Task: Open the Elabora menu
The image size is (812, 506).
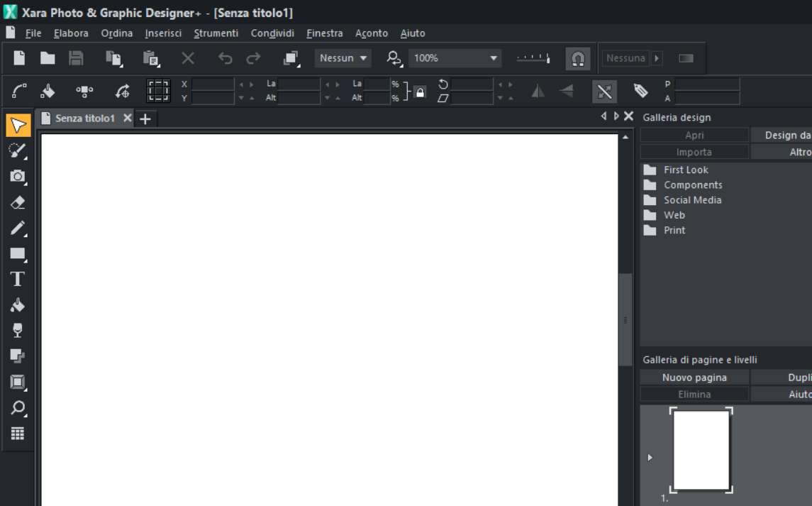Action: click(x=71, y=33)
